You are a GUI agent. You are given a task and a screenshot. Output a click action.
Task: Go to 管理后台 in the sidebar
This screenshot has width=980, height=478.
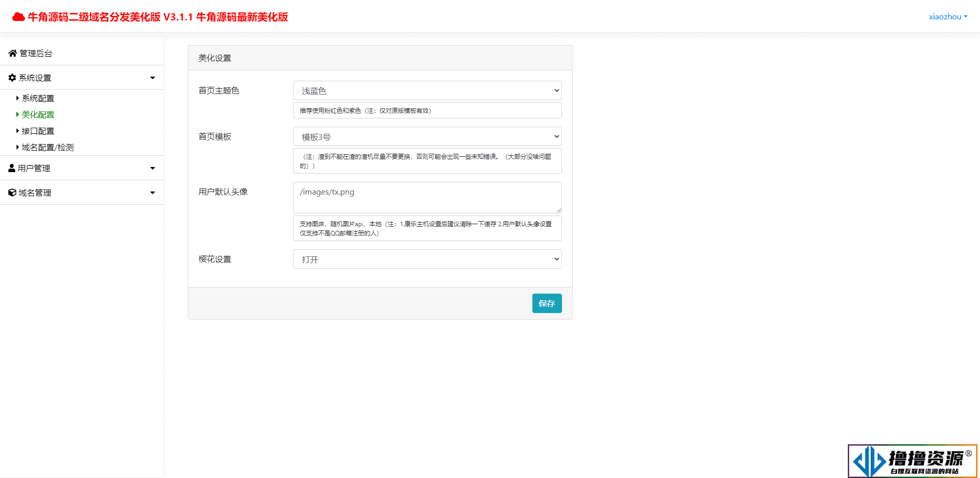click(36, 53)
